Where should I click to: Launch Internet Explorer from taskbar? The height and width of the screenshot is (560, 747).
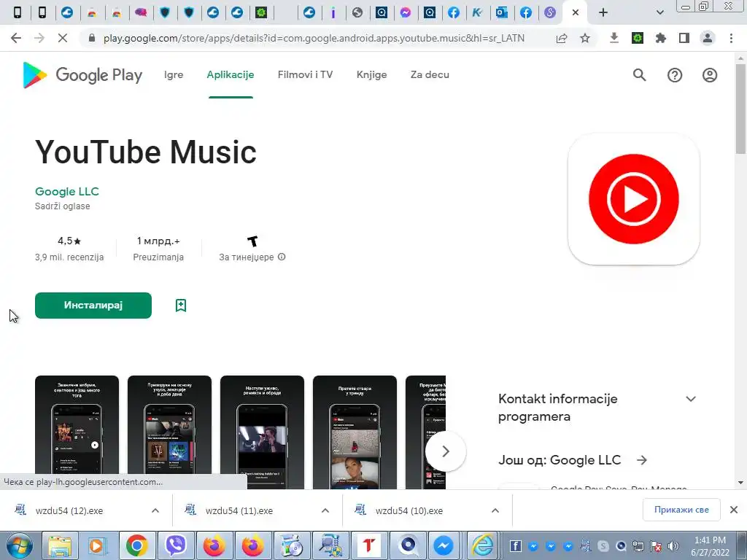pyautogui.click(x=482, y=545)
